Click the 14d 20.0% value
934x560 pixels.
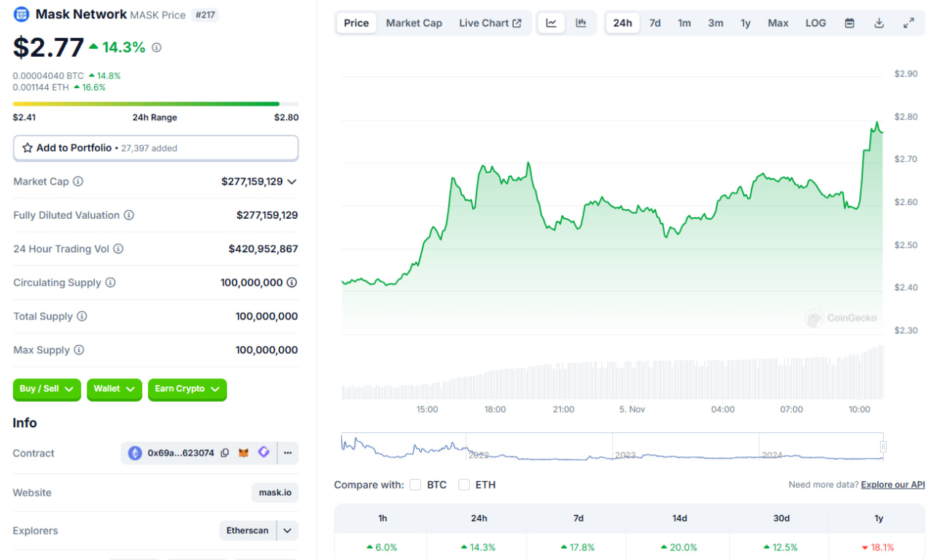tap(679, 547)
